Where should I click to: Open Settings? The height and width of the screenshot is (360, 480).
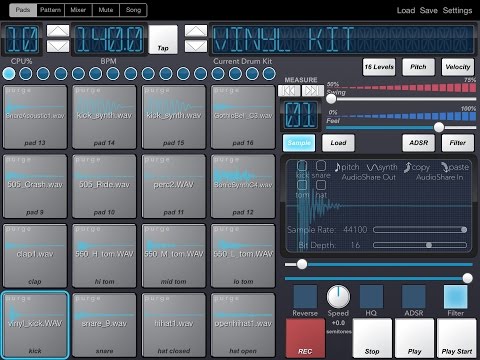[457, 10]
